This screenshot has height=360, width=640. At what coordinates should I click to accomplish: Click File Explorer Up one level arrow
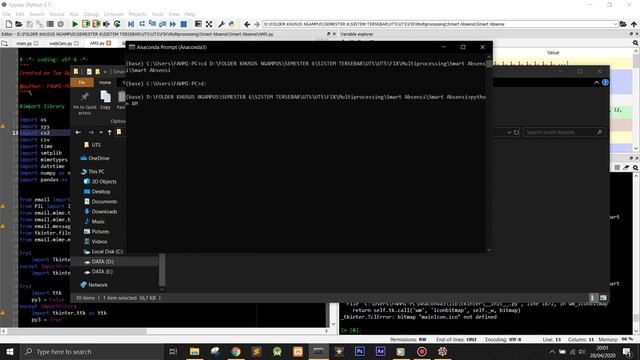pyautogui.click(x=109, y=132)
